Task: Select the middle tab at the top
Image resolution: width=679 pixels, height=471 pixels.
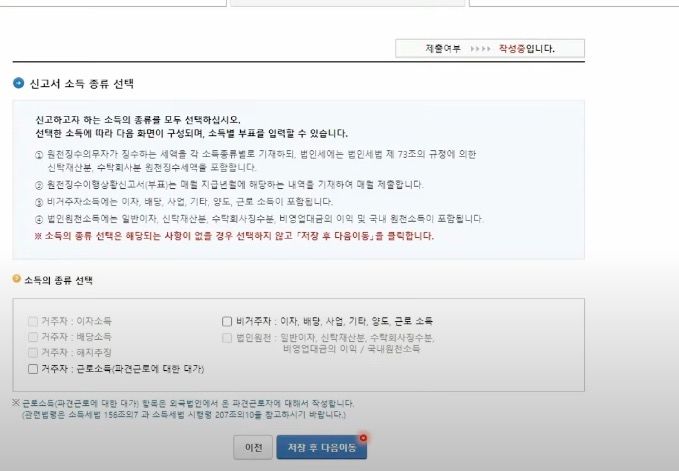Action: [x=347, y=3]
